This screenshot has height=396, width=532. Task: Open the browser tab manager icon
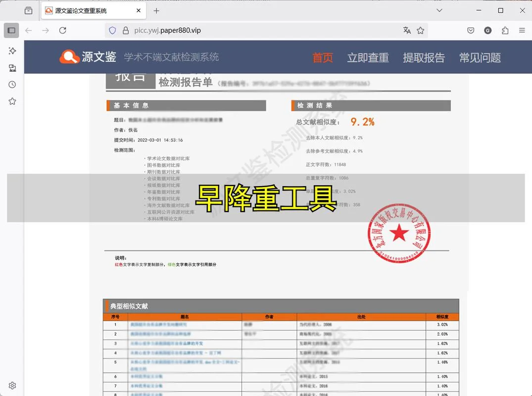pyautogui.click(x=29, y=10)
